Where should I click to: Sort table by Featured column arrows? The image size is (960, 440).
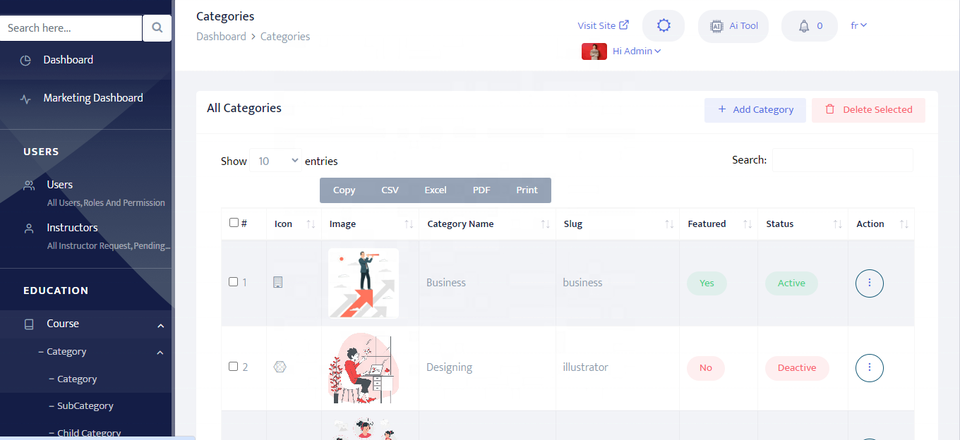747,225
